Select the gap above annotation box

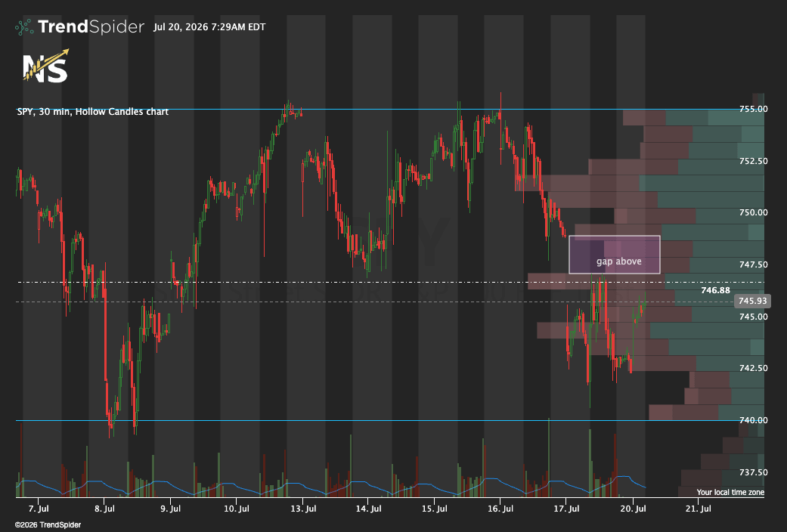click(x=615, y=255)
